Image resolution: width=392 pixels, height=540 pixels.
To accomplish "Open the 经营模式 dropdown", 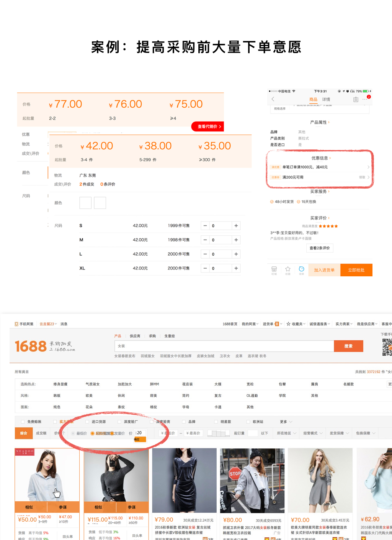I will point(313,433).
